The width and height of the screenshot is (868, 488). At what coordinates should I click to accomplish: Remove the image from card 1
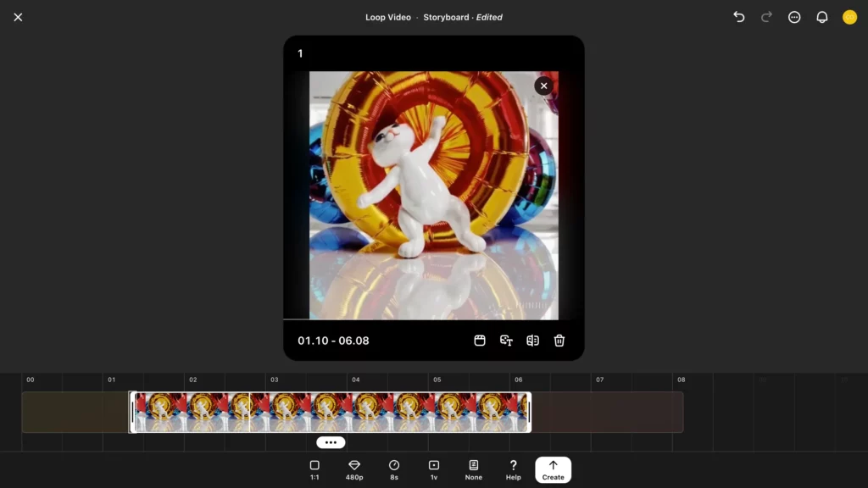coord(543,86)
